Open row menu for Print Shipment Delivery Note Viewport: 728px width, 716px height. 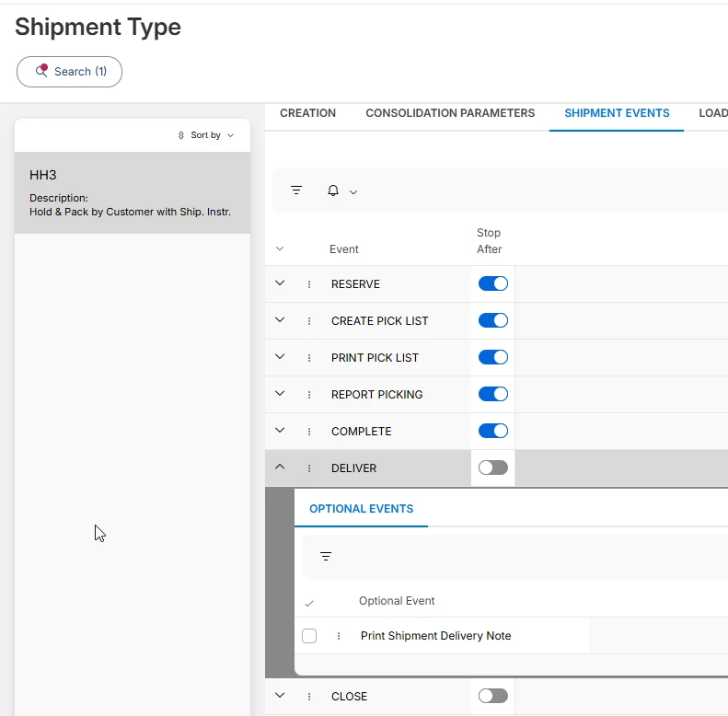(x=339, y=636)
